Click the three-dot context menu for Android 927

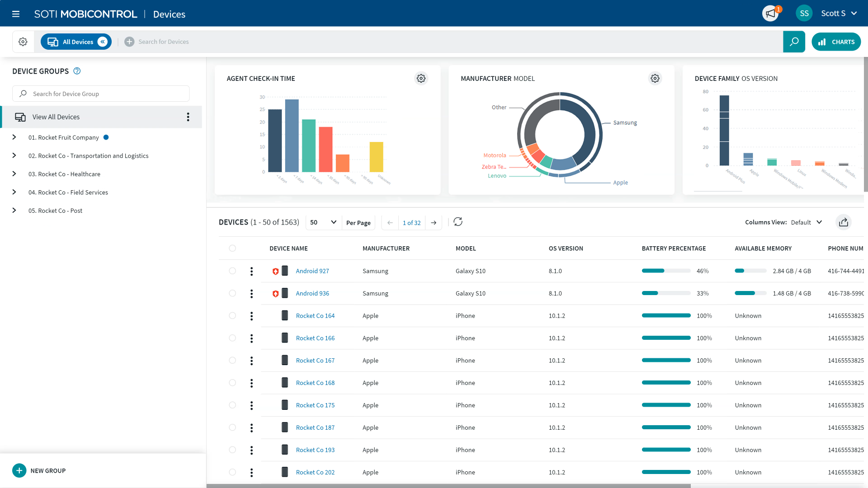251,271
